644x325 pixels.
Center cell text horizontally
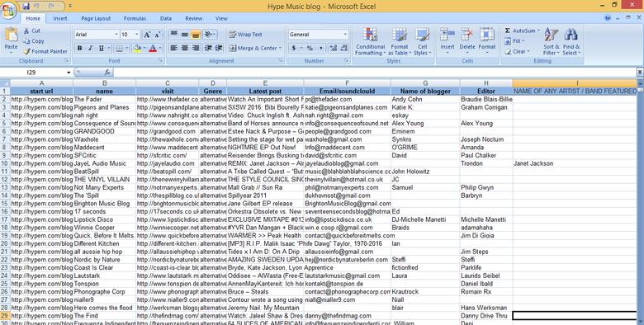point(185,49)
